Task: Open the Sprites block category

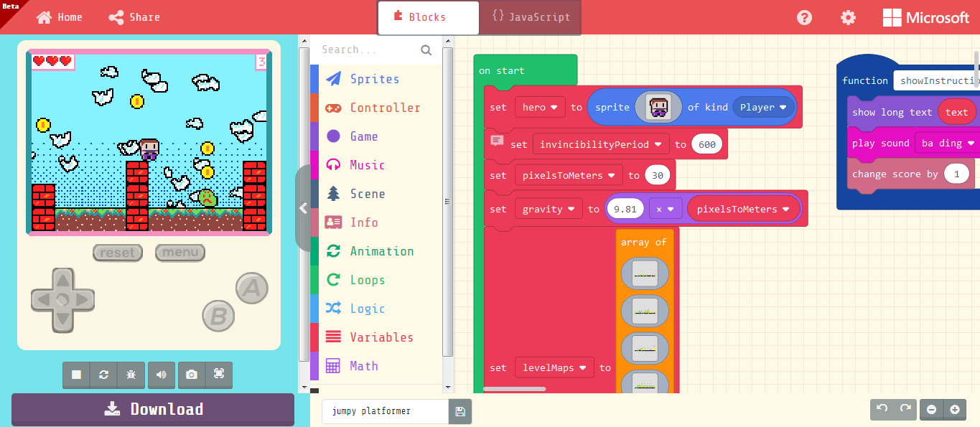Action: (x=375, y=79)
